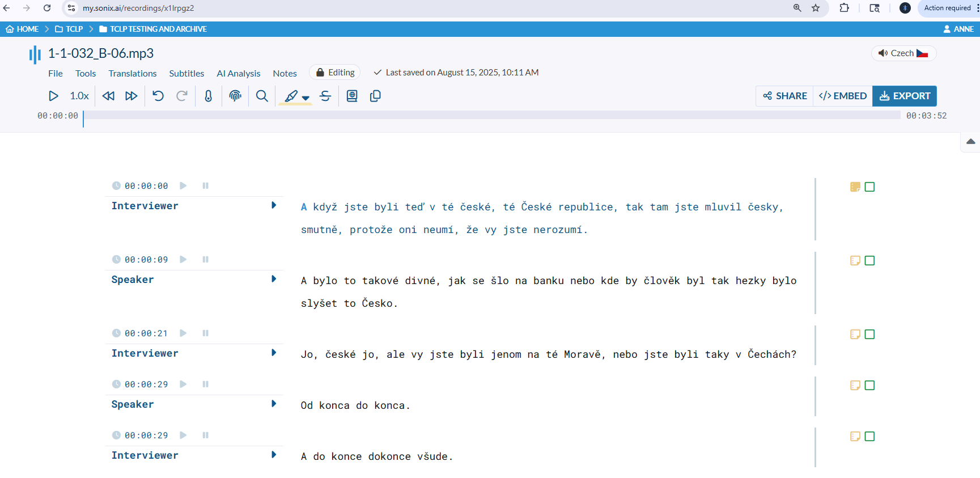Image resolution: width=980 pixels, height=478 pixels.
Task: Click the word "republice" in transcript
Action: [586, 207]
